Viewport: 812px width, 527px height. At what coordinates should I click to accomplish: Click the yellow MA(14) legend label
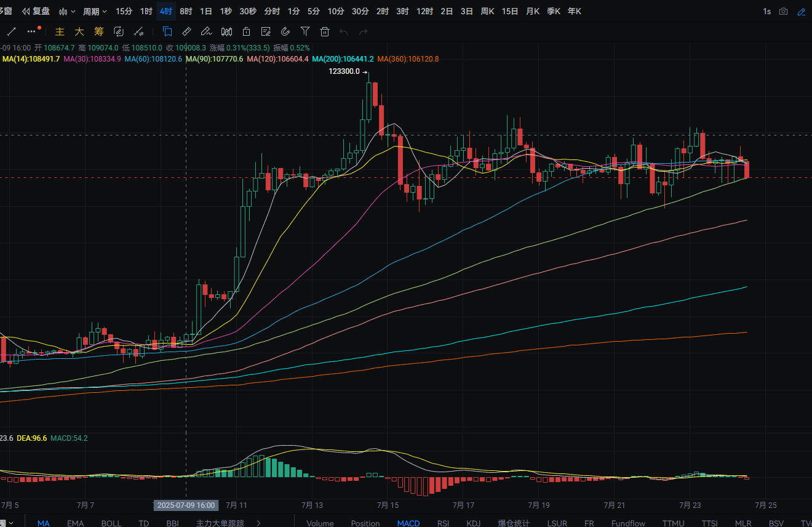pyautogui.click(x=31, y=59)
